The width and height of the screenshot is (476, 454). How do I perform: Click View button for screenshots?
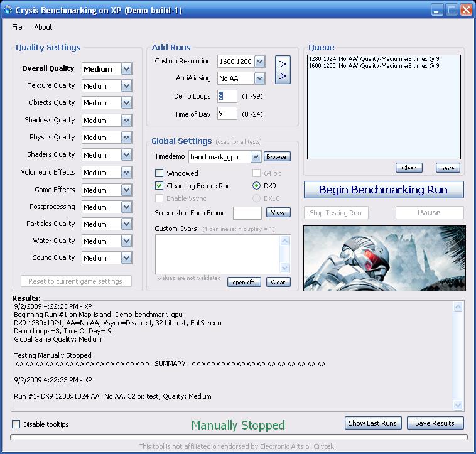tap(278, 212)
